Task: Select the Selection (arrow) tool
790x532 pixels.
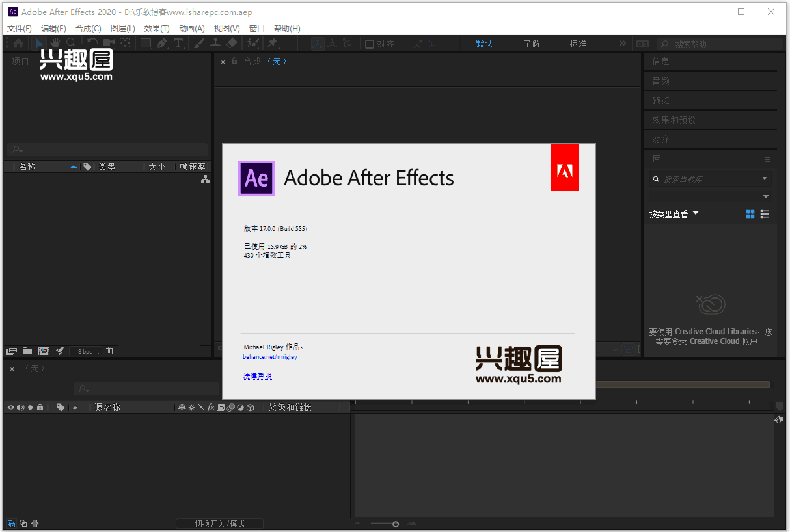Action: (x=39, y=44)
